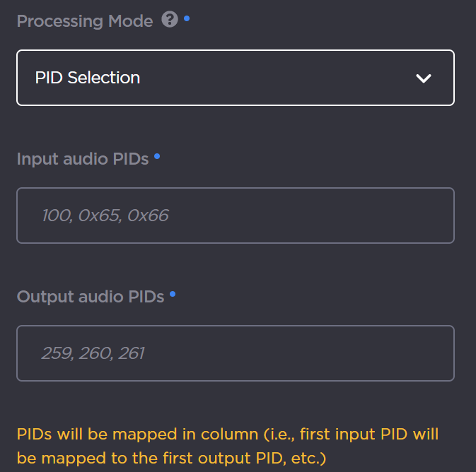476x472 pixels.
Task: Click blue required dot beside Input audio PIDs
Action: (x=157, y=156)
